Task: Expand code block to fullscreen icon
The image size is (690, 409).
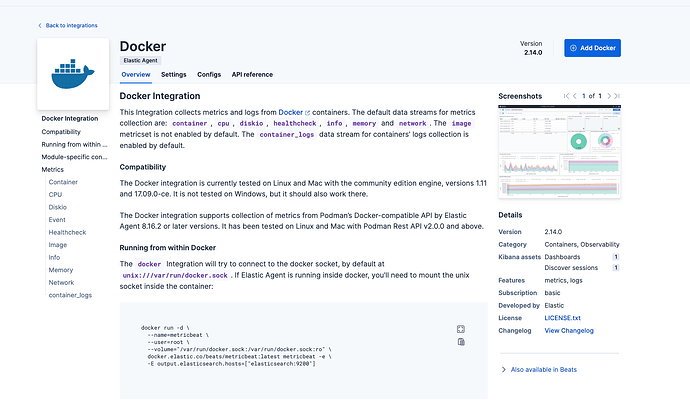Action: 461,329
